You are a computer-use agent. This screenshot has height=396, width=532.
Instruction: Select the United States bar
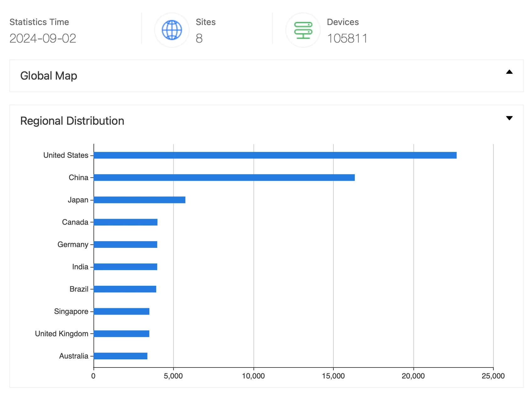pos(275,155)
